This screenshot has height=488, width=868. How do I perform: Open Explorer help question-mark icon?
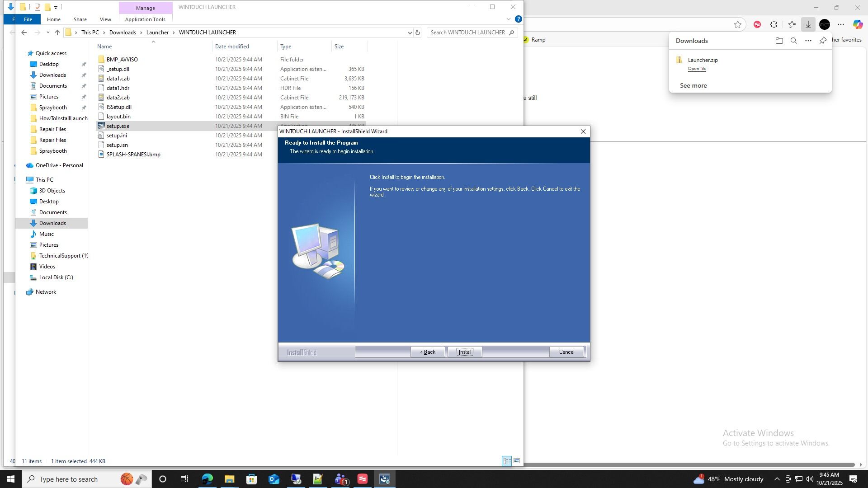519,19
